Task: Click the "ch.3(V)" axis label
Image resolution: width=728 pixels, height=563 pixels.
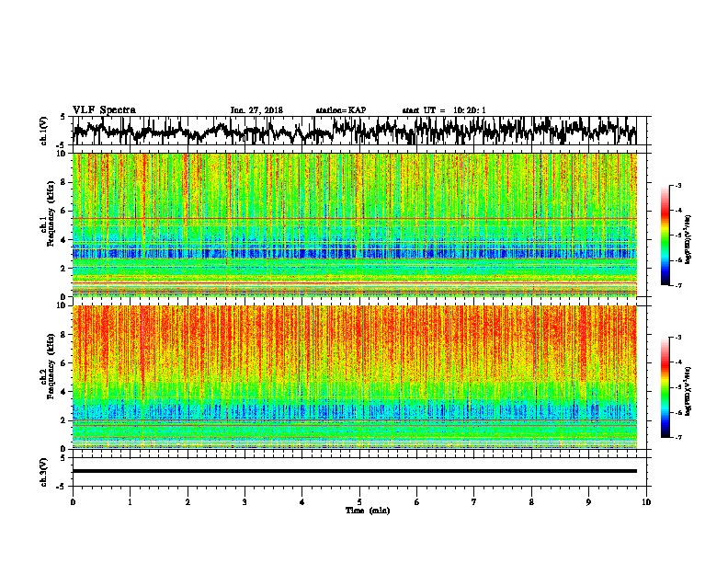Action: point(44,472)
